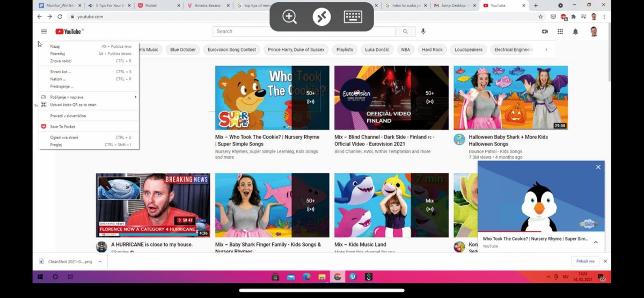
Task: Open the CleanShot download options arrow
Action: pyautogui.click(x=100, y=261)
